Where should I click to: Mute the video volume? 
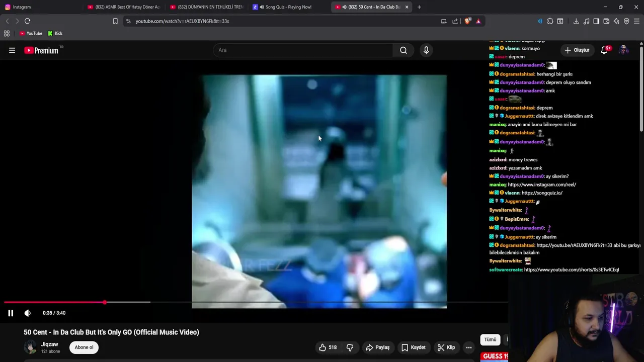coord(28,313)
